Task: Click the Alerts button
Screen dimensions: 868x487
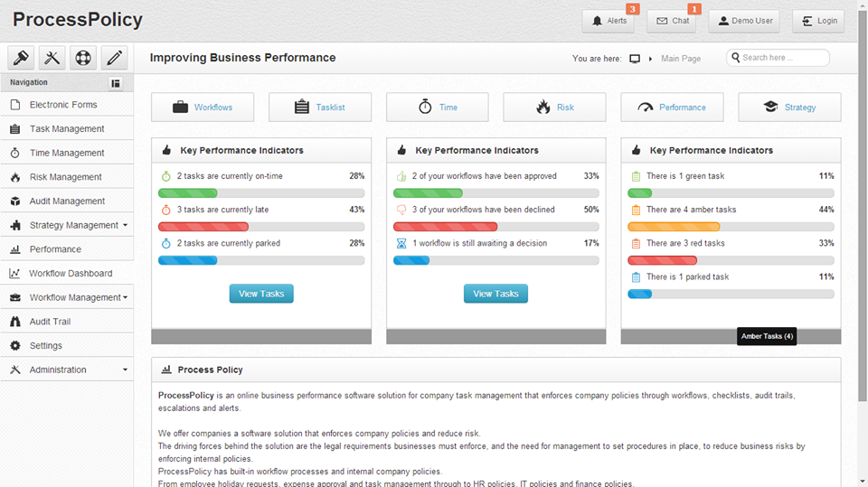Action: coord(609,21)
